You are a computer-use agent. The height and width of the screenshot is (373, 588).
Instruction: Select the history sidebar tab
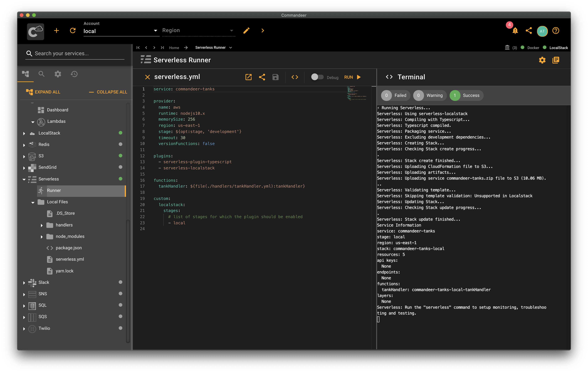(x=74, y=74)
